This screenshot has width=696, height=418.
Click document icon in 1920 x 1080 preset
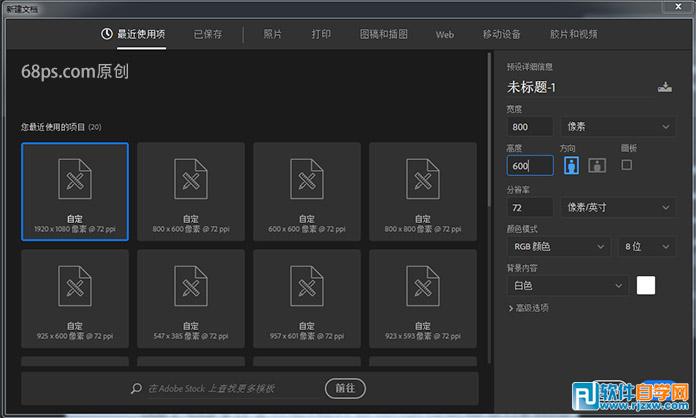(x=75, y=179)
